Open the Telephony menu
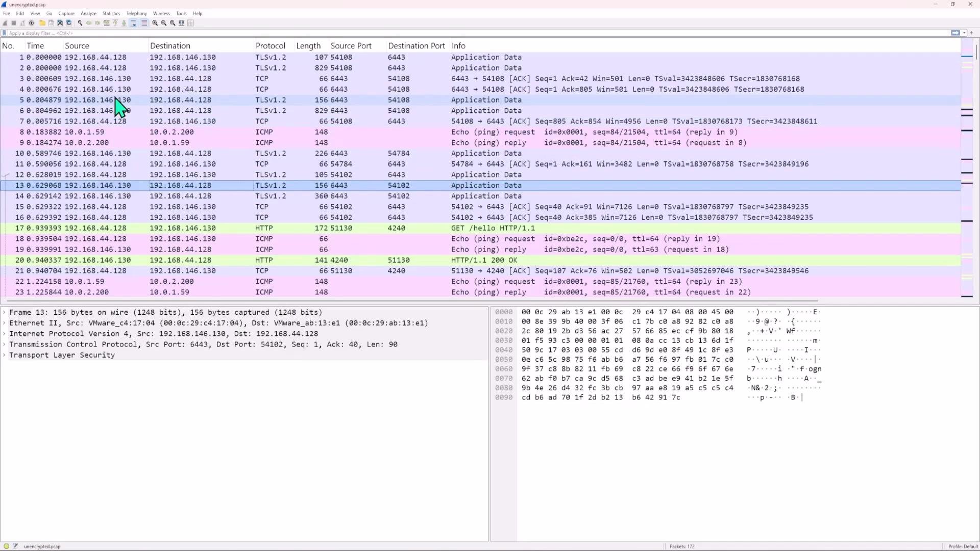 point(136,13)
